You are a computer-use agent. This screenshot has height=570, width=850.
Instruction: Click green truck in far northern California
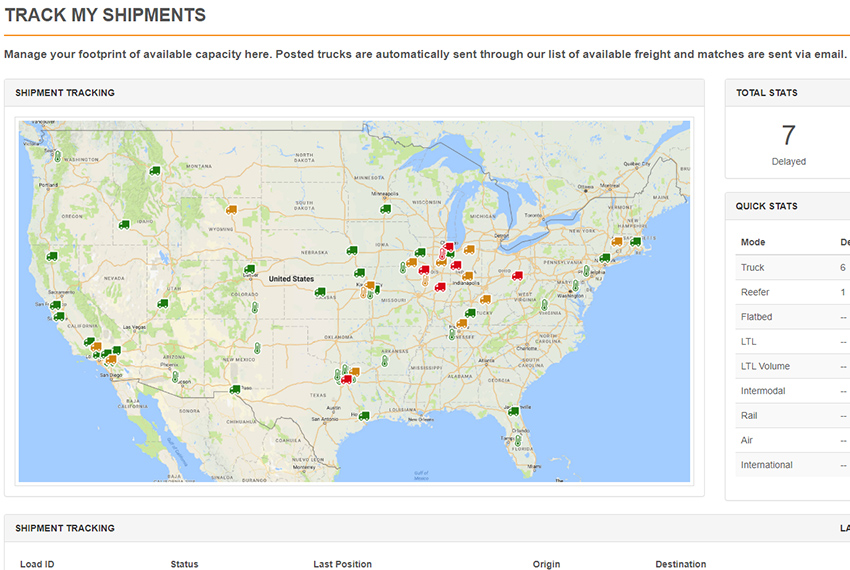pos(52,256)
